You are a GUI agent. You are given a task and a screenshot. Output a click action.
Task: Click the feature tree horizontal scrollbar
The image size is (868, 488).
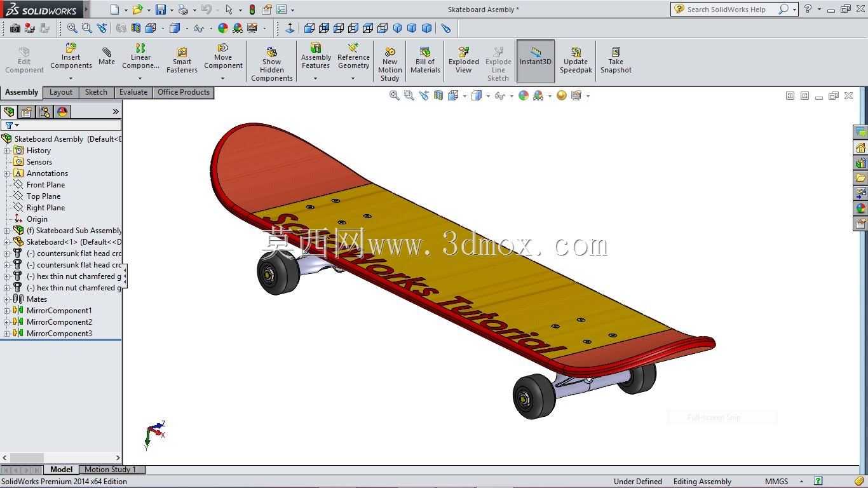(x=61, y=457)
